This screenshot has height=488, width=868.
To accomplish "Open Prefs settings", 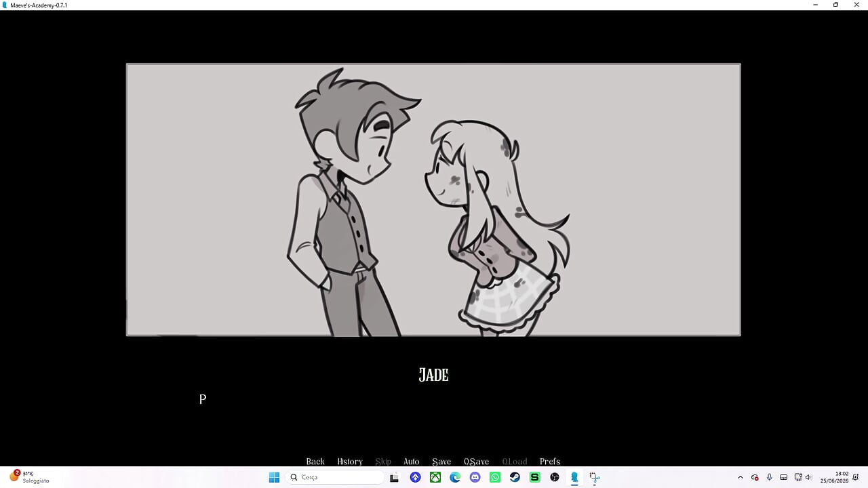I will 550,462.
